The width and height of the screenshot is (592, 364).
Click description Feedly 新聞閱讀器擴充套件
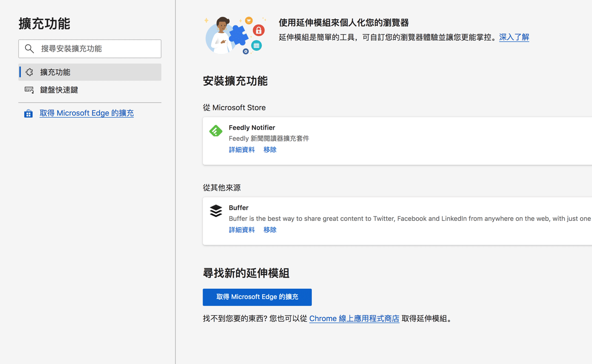(x=269, y=139)
